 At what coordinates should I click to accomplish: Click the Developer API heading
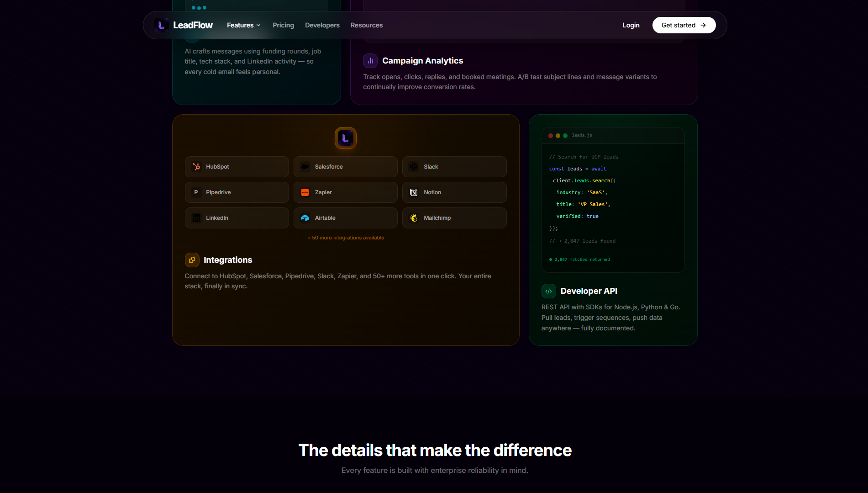point(589,291)
